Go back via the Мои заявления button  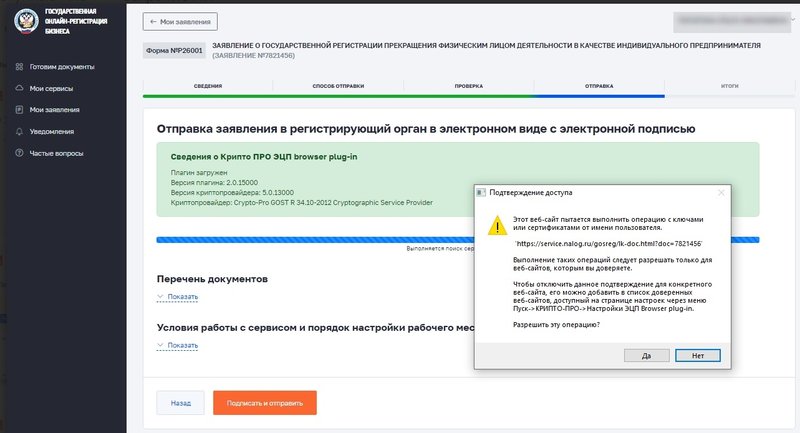[x=180, y=21]
